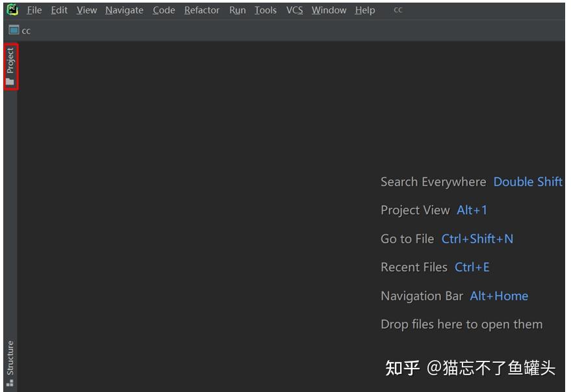
Task: Open the Refactor menu
Action: coord(201,10)
